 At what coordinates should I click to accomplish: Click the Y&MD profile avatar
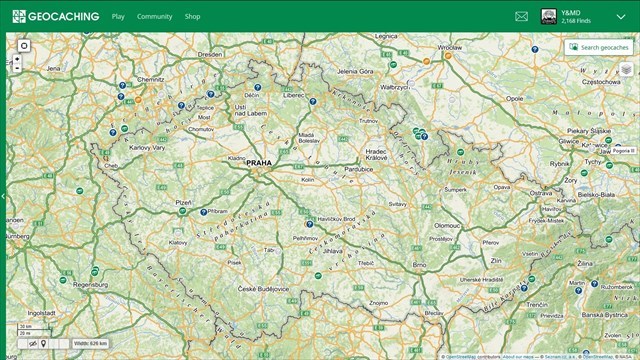click(549, 17)
